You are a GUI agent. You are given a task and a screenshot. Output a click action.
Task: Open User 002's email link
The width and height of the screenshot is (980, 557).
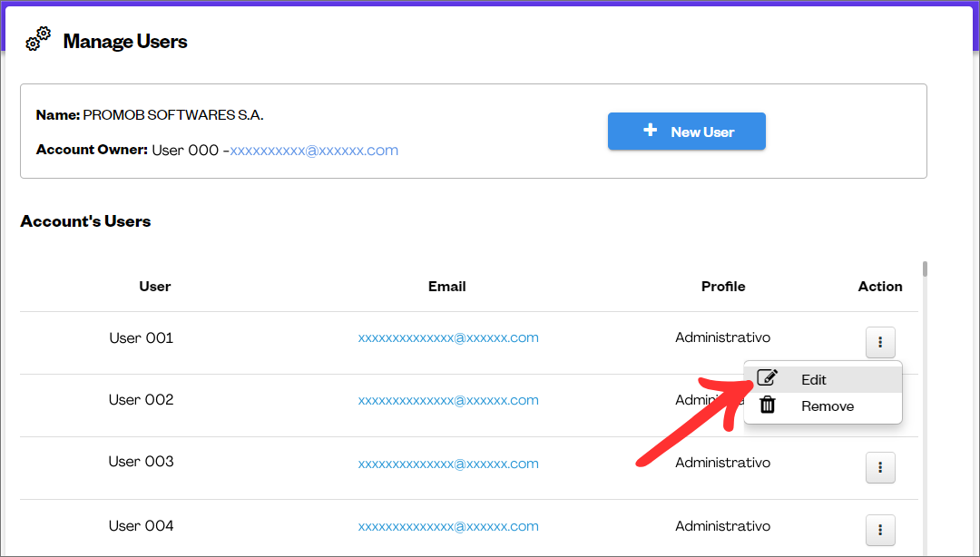448,400
